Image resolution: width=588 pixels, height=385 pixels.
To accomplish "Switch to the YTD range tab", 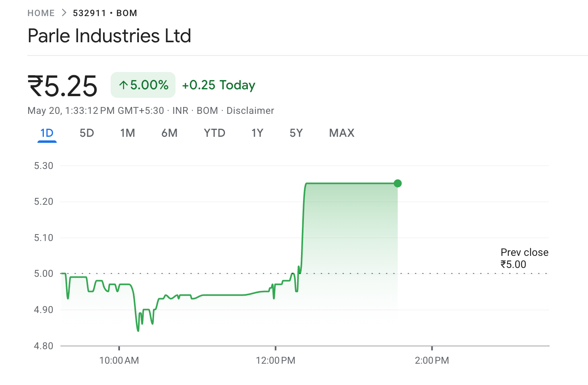I will click(215, 133).
